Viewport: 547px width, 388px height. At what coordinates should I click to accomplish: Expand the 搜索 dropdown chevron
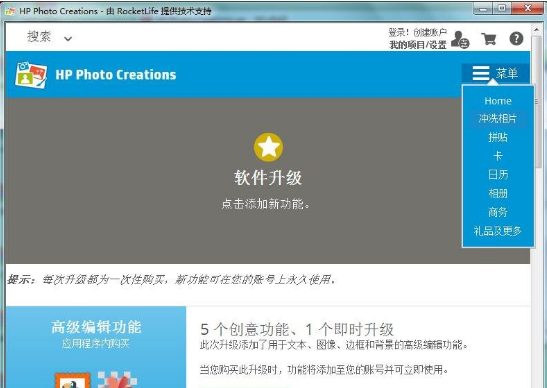pos(68,39)
